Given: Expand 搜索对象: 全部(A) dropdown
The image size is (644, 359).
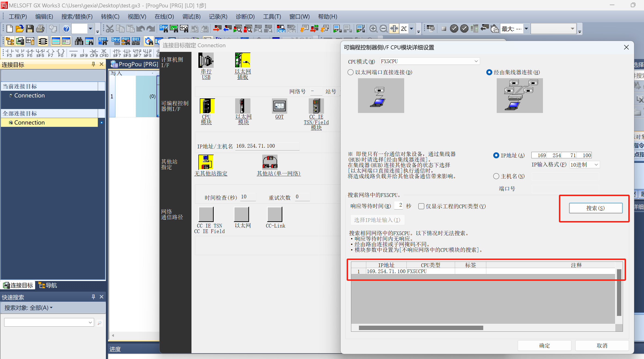Looking at the screenshot, I should tap(28, 308).
